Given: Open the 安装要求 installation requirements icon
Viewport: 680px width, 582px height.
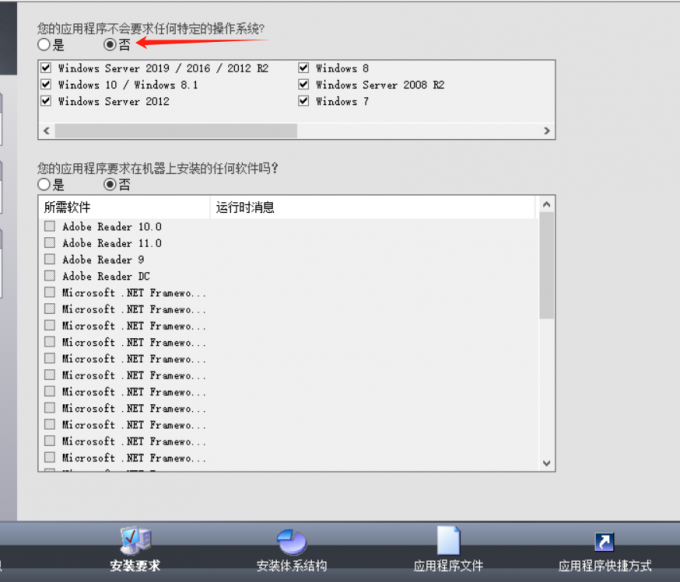Looking at the screenshot, I should click(x=135, y=541).
